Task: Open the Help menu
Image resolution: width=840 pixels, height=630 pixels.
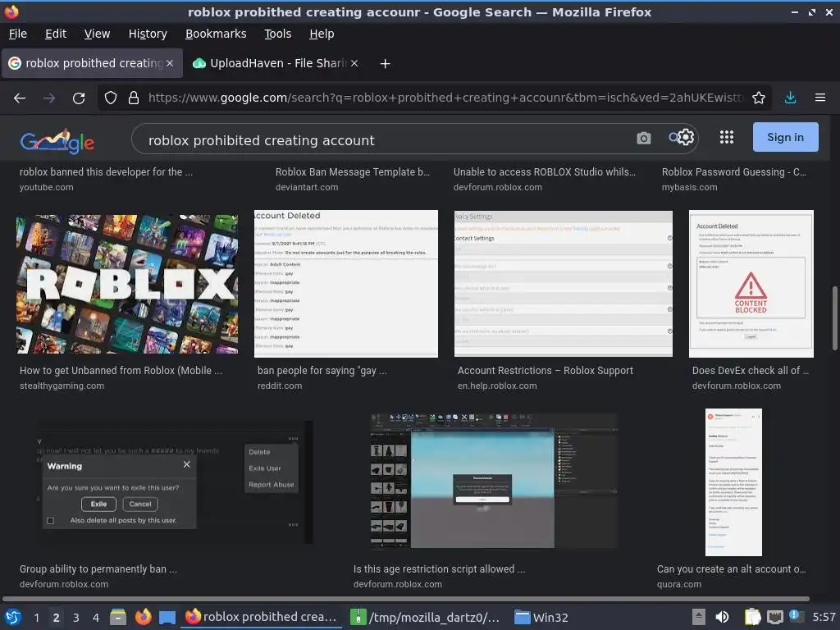Action: pyautogui.click(x=322, y=34)
